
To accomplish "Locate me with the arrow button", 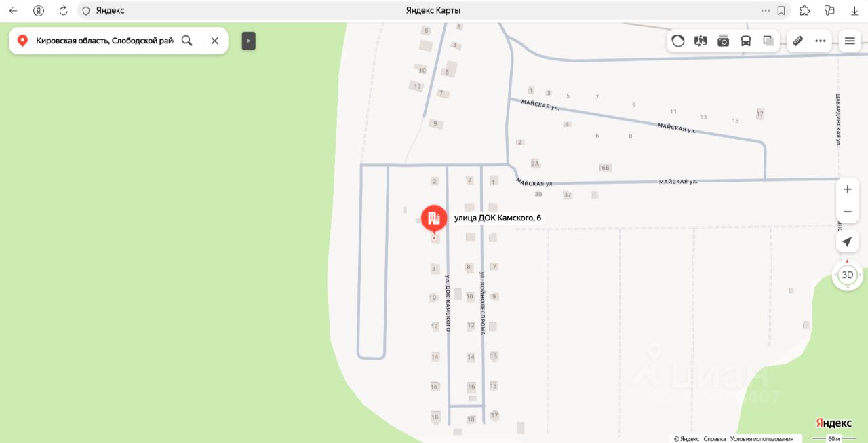I will pyautogui.click(x=847, y=242).
